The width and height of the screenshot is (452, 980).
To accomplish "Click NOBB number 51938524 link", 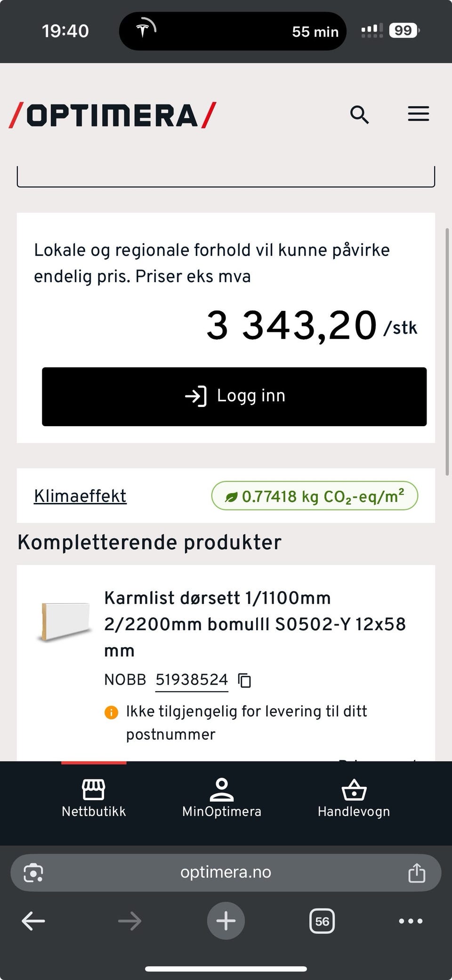I will 192,680.
